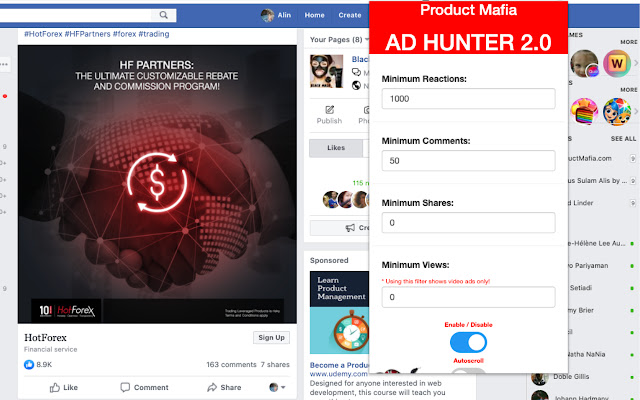Viewport: 640px width, 400px height.
Task: Click the Share arrow icon on post
Action: [212, 387]
